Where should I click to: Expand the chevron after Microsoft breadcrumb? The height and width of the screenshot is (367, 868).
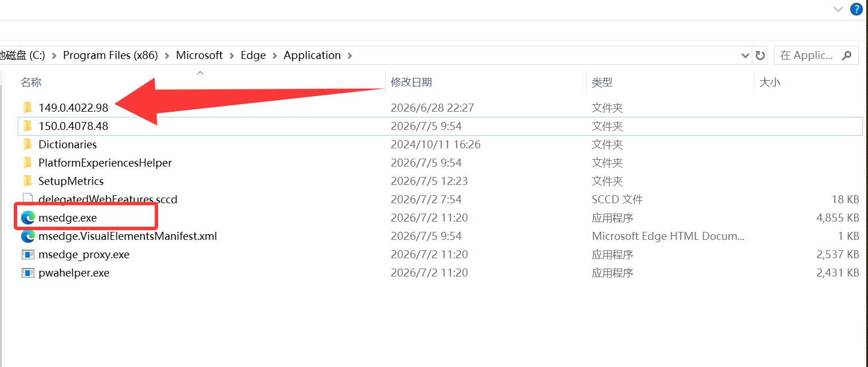(232, 56)
